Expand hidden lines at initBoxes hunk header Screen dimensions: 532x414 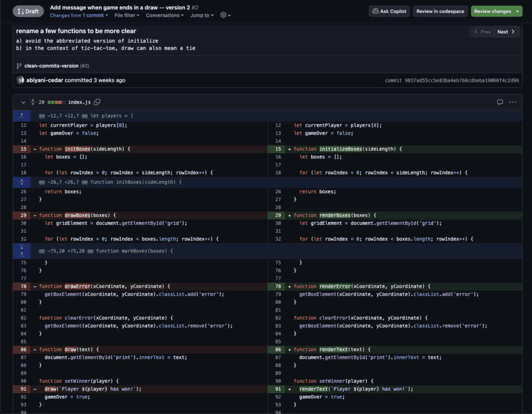click(22, 182)
